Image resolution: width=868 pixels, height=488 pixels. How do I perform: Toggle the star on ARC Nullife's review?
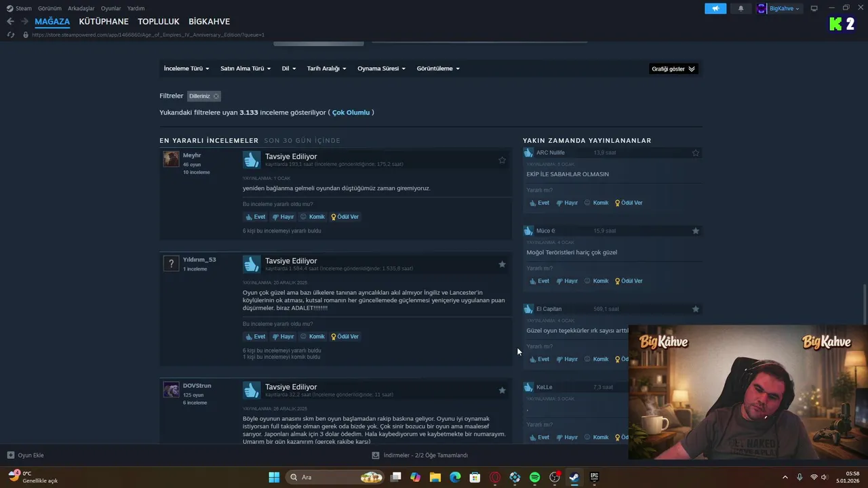pyautogui.click(x=695, y=153)
